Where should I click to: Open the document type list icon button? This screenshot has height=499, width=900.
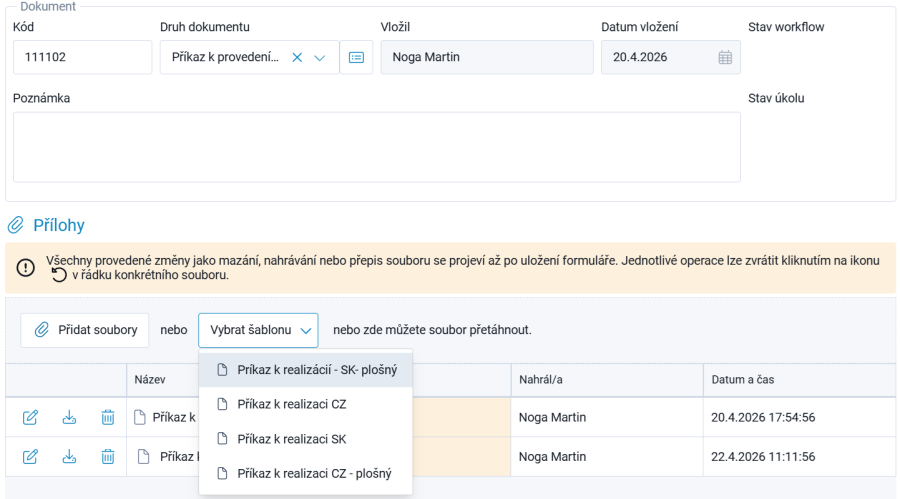[x=356, y=57]
